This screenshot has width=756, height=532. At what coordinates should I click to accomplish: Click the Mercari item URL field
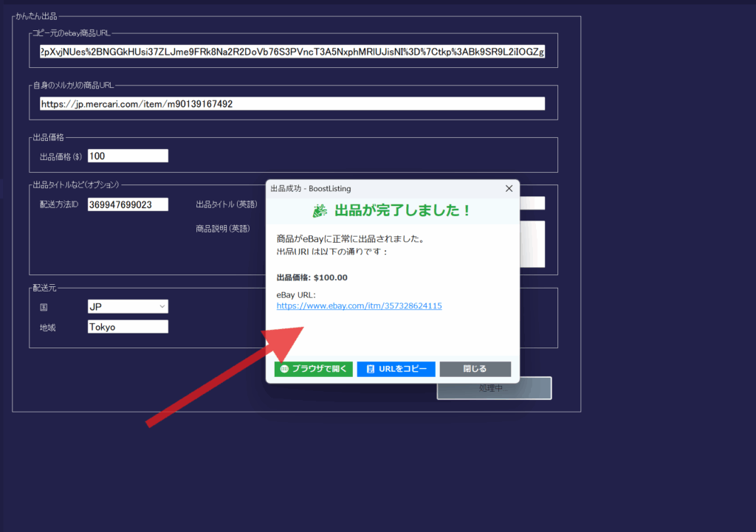tap(292, 104)
